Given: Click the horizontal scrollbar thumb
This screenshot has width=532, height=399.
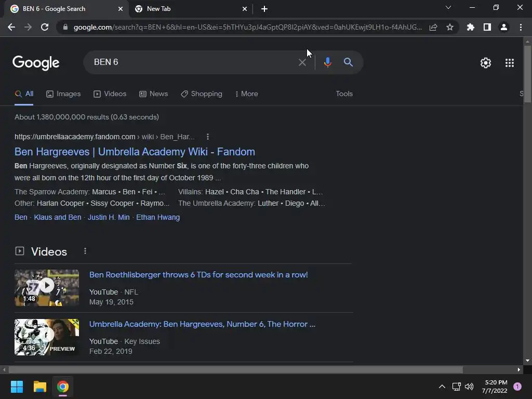Looking at the screenshot, I should pos(235,369).
